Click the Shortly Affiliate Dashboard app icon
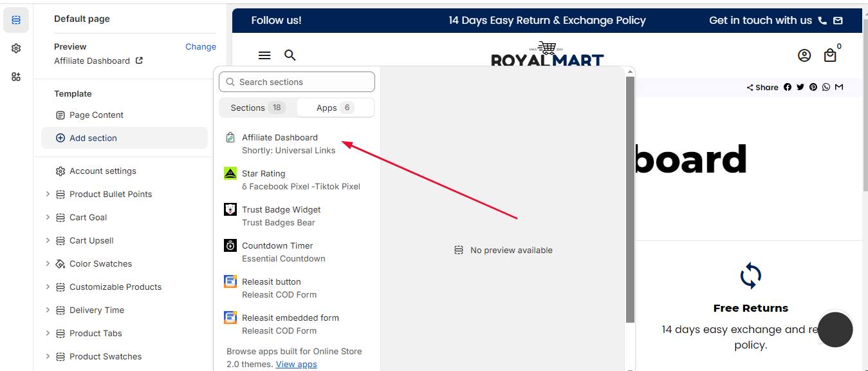 tap(230, 137)
